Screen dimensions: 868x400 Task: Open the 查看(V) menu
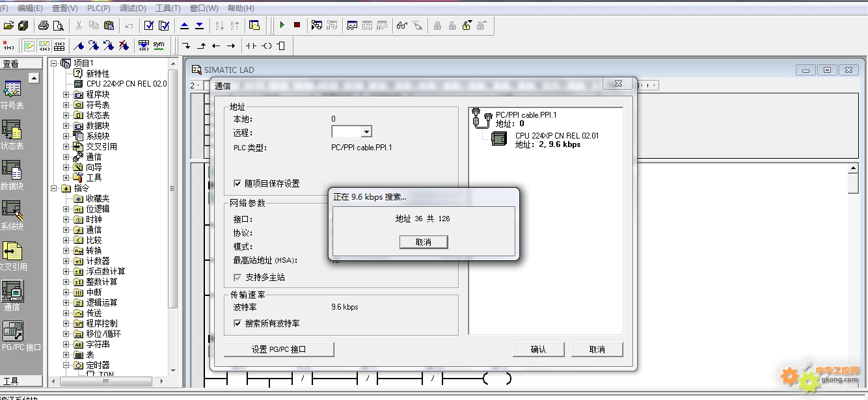click(64, 8)
